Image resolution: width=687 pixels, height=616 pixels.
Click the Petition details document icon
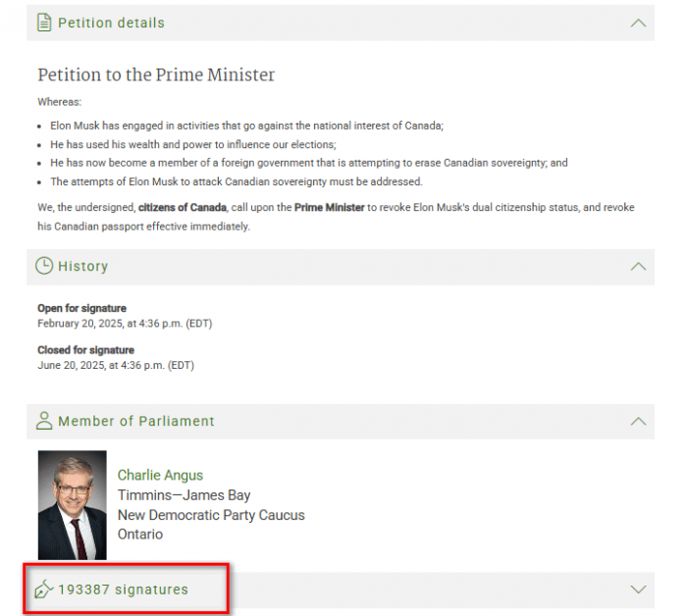coord(44,23)
